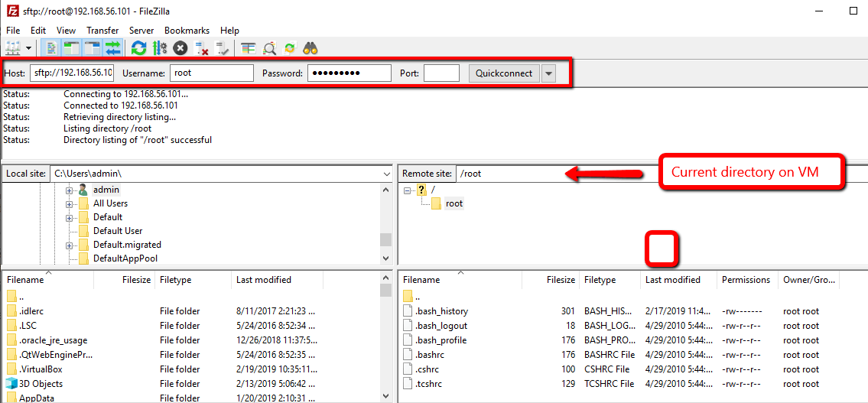This screenshot has width=868, height=403.
Task: Open the Transfer menu
Action: click(103, 31)
